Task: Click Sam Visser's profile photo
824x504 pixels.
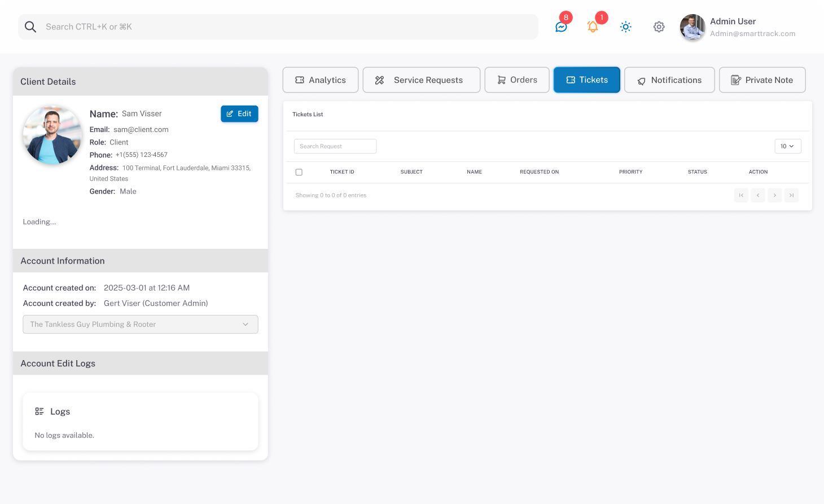Action: (x=52, y=135)
